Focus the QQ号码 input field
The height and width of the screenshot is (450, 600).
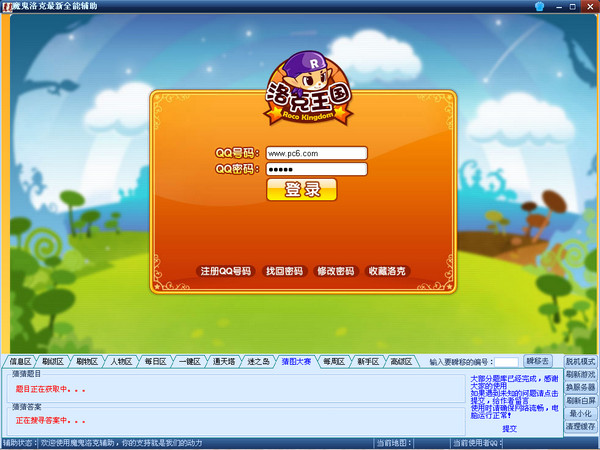(x=317, y=153)
